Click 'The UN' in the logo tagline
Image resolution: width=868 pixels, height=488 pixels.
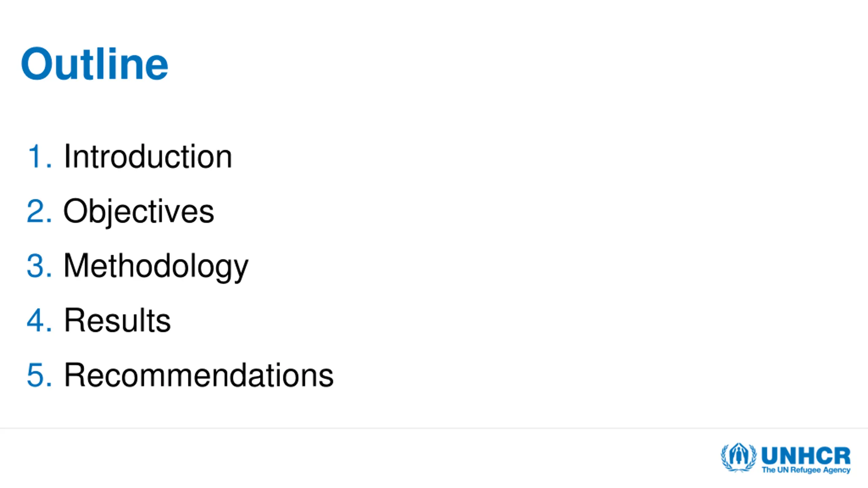pyautogui.click(x=775, y=470)
